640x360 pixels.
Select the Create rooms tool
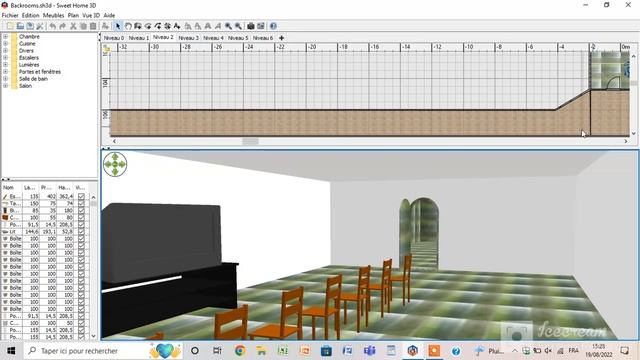148,26
